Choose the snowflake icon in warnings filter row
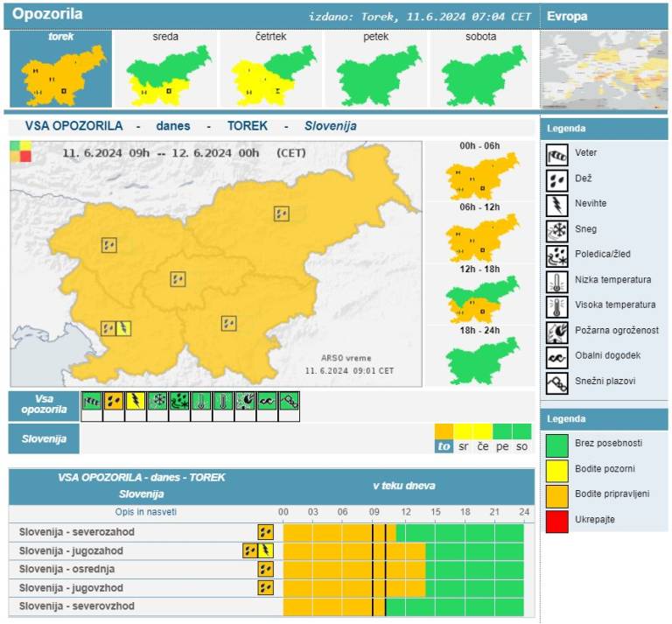The width and height of the screenshot is (672, 624). (157, 402)
